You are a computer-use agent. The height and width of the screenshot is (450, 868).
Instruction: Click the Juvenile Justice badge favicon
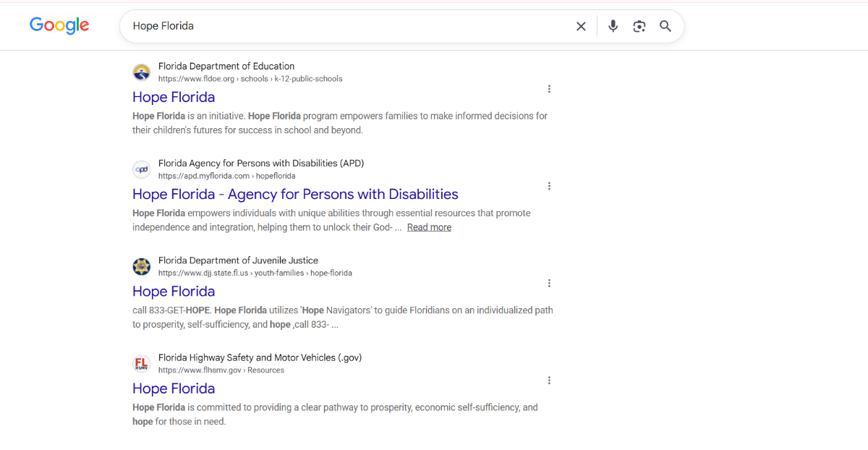pos(142,266)
